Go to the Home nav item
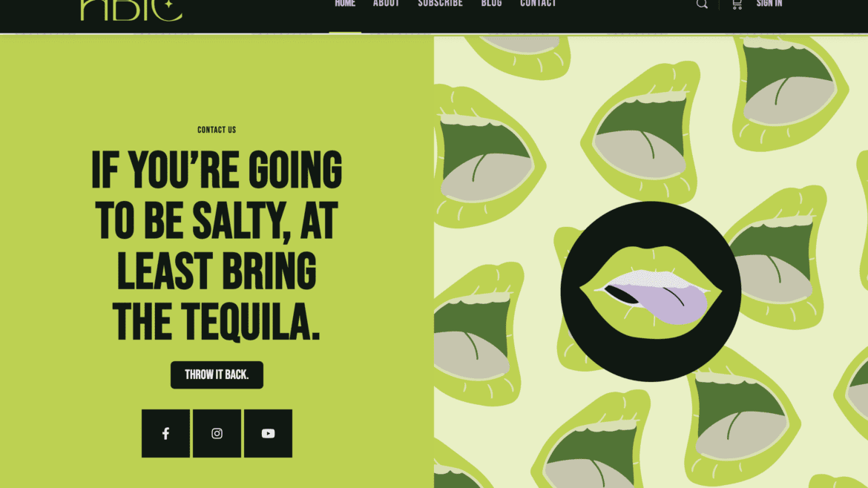The height and width of the screenshot is (488, 868). 345,4
